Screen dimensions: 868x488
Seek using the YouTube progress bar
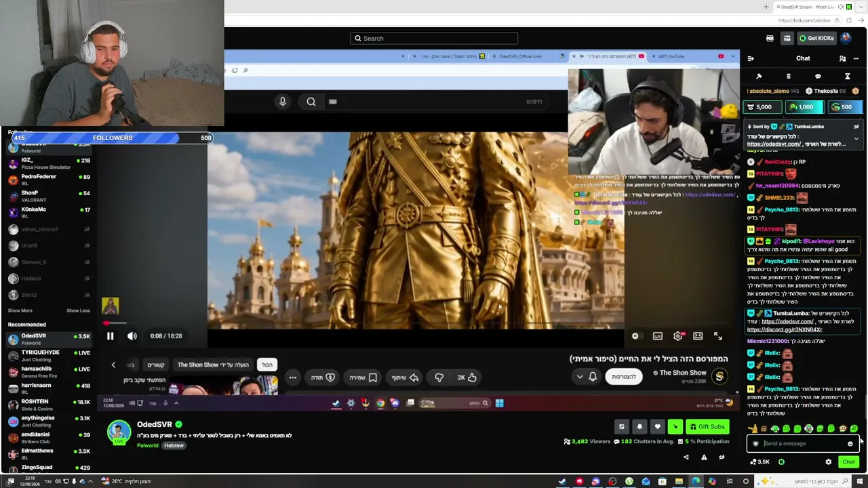(x=416, y=324)
